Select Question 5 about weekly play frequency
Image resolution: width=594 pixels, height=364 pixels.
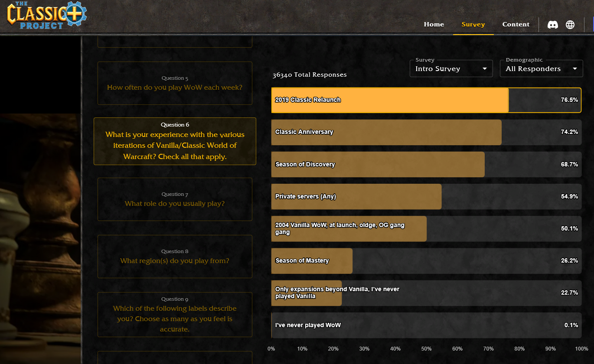pos(175,83)
